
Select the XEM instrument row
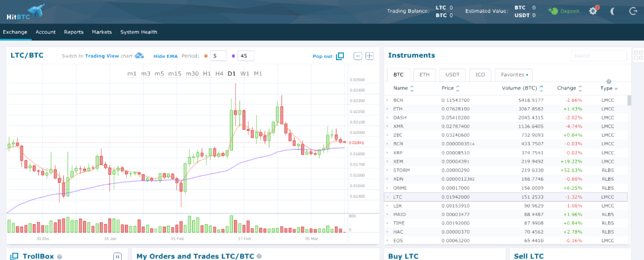tap(506, 161)
